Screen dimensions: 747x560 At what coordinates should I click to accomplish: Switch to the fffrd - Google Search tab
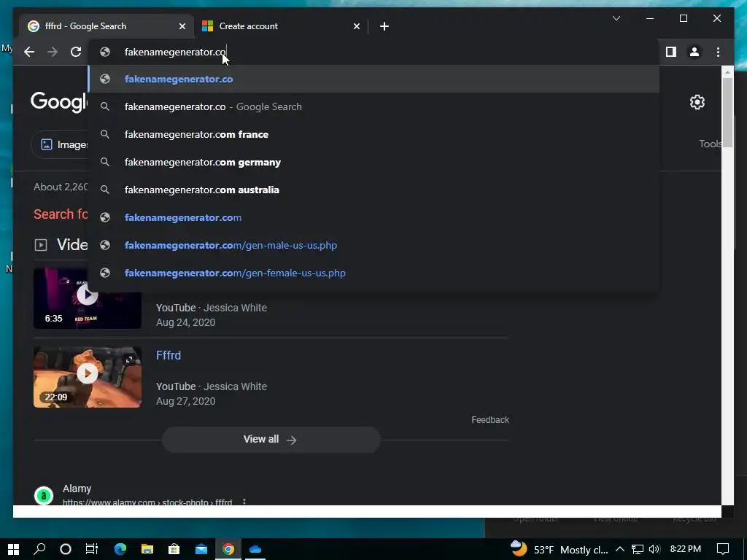(107, 26)
